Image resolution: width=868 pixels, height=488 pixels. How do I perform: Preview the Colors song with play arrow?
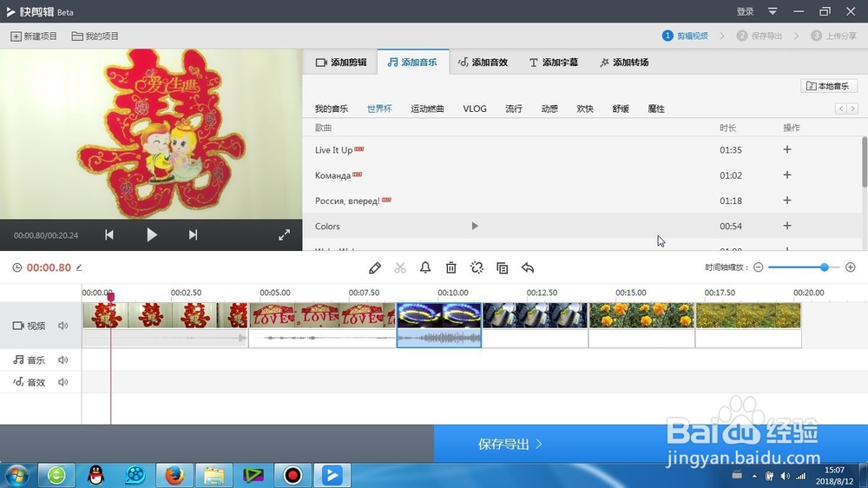(475, 226)
